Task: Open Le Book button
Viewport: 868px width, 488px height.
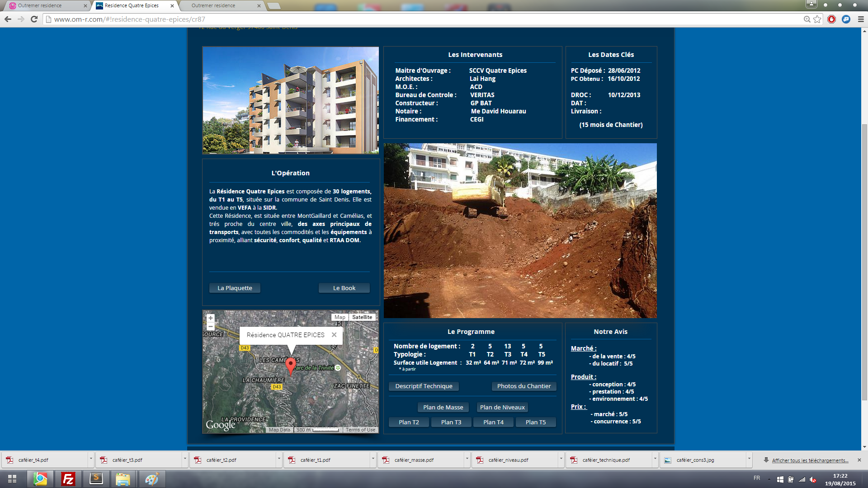Action: tap(344, 288)
